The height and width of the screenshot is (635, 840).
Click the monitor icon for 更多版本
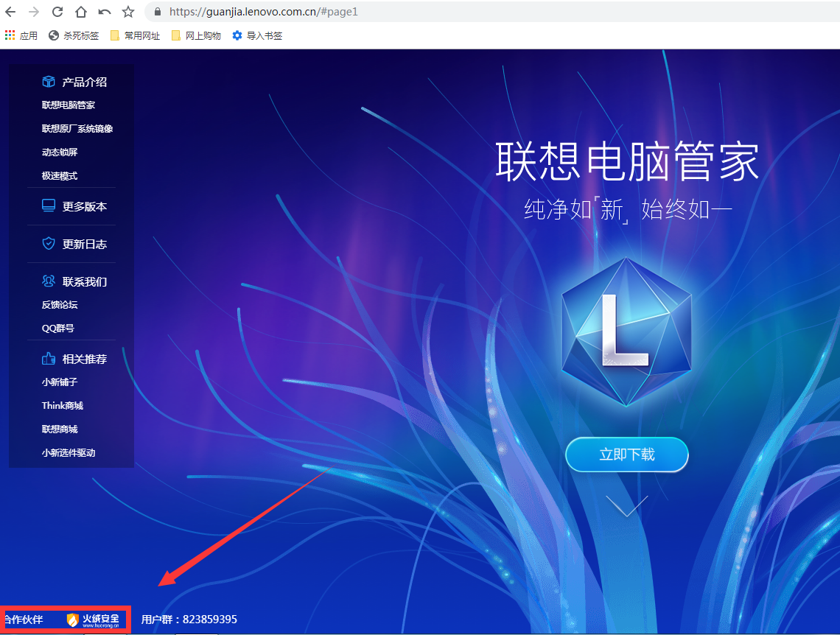pos(49,206)
